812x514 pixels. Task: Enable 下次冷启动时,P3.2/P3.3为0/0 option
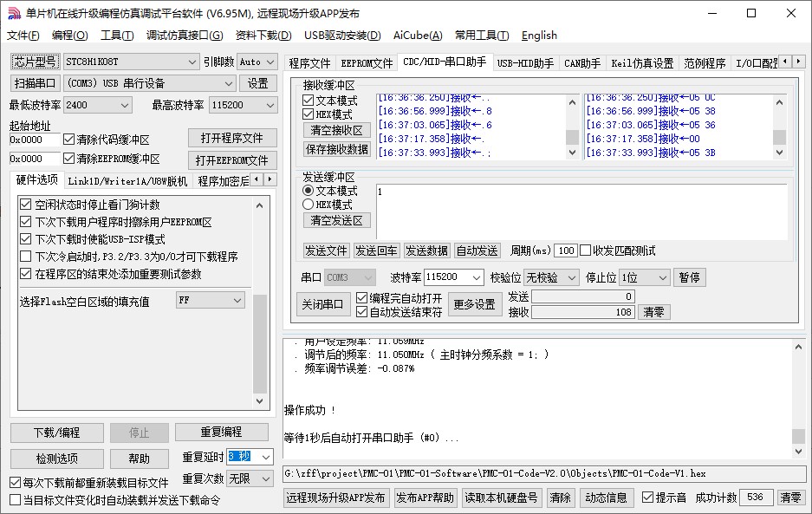[25, 256]
